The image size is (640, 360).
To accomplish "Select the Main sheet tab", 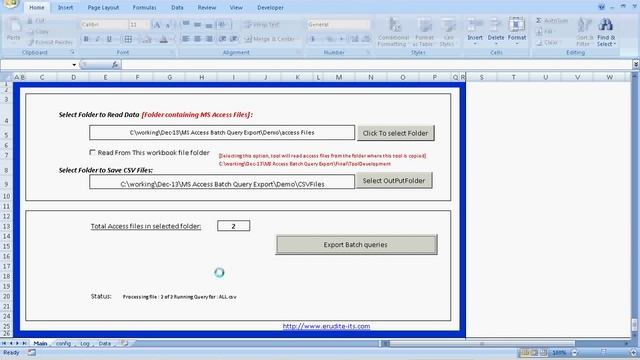I will click(40, 343).
